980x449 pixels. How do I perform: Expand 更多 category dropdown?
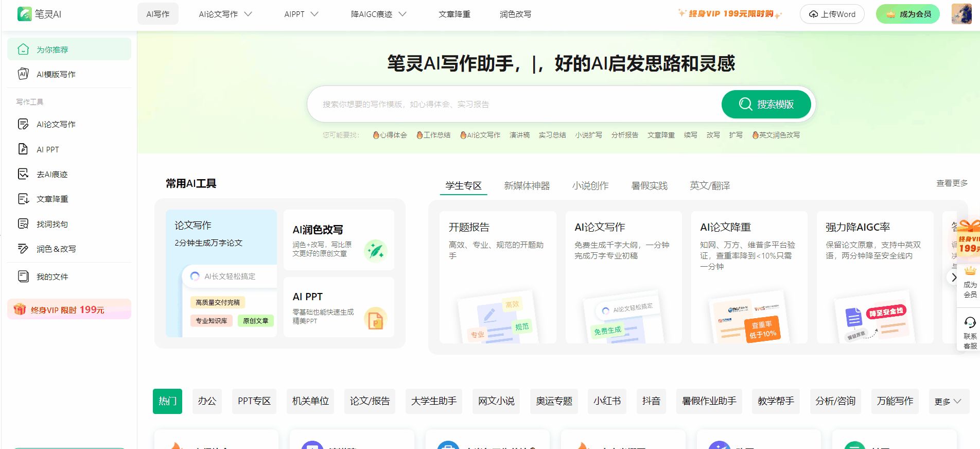point(948,401)
